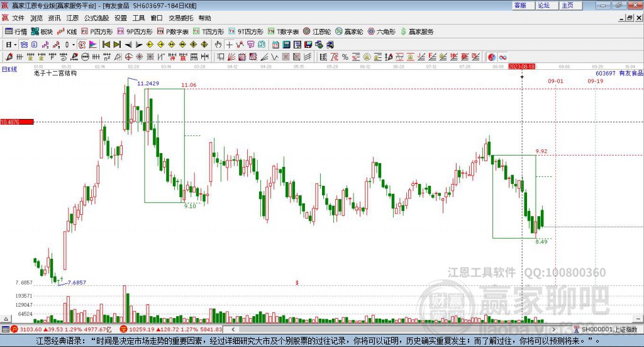Open the 江恩轮 Gann wheel
The width and height of the screenshot is (644, 347).
[x=317, y=31]
